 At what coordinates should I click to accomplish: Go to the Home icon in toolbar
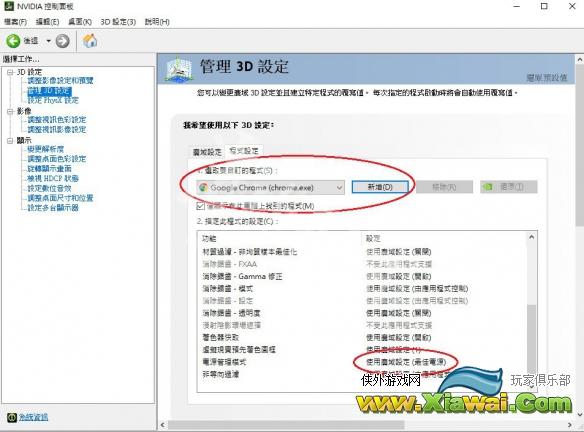(x=90, y=41)
